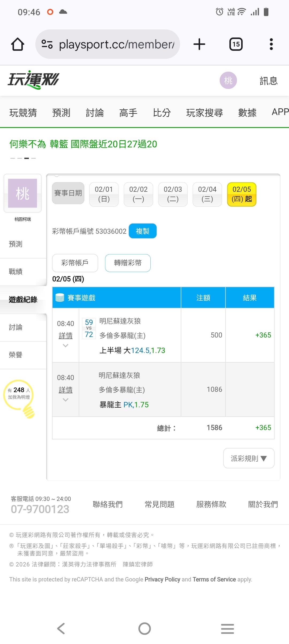Go to 比分 in the top navigation
The image size is (289, 644).
click(162, 113)
